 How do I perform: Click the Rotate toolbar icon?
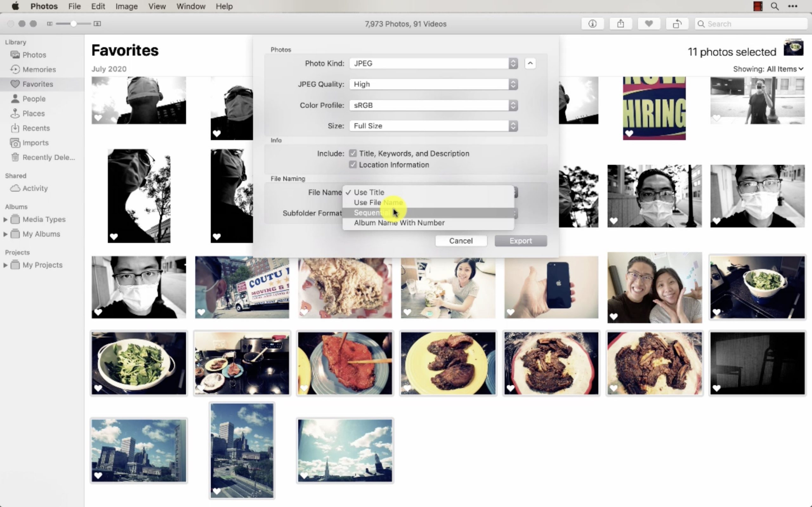click(x=677, y=24)
